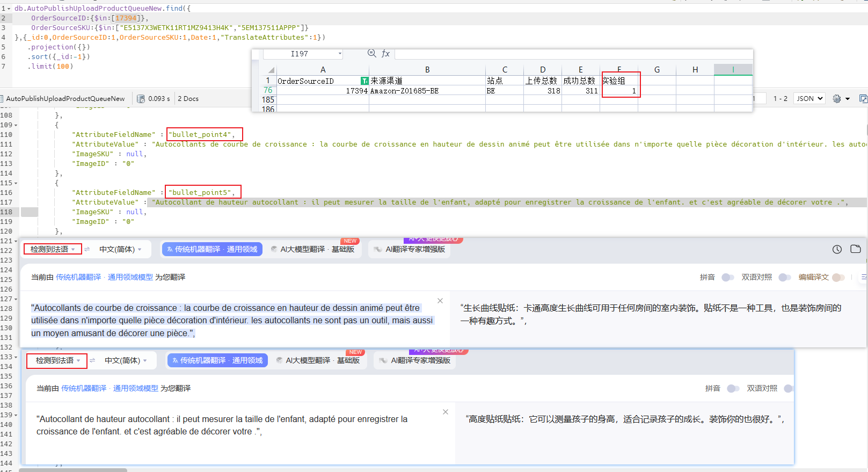Select AI大模型翻译·基础版 tab in lower panel
Screen dimensions: 868x472
pos(318,360)
